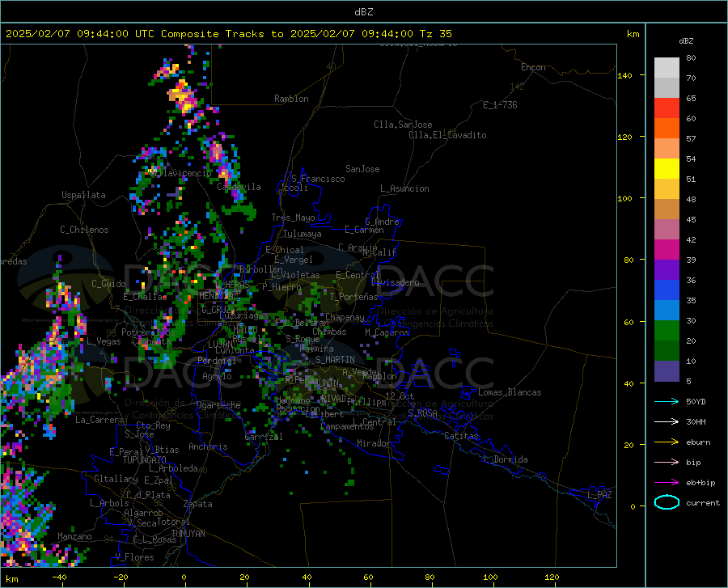Image resolution: width=728 pixels, height=588 pixels.
Task: Click the MENDOZA city label
Action: (x=216, y=296)
